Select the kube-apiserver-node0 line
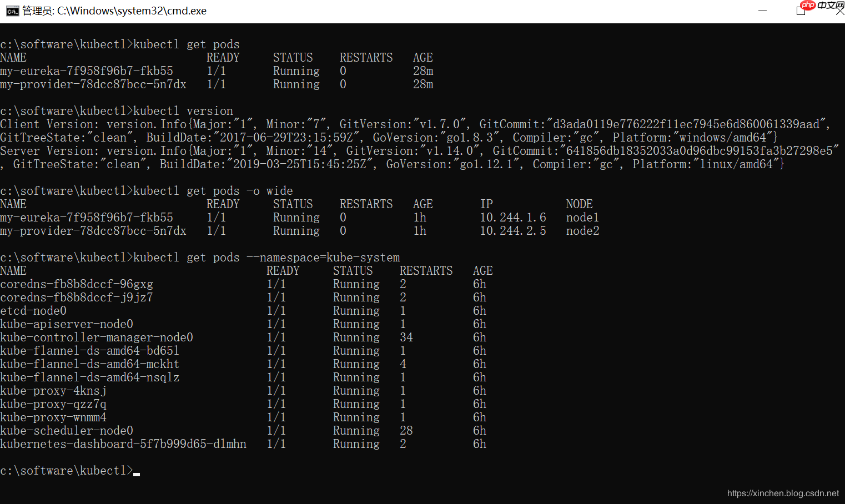Screen dimensions: 845x504 pyautogui.click(x=67, y=324)
